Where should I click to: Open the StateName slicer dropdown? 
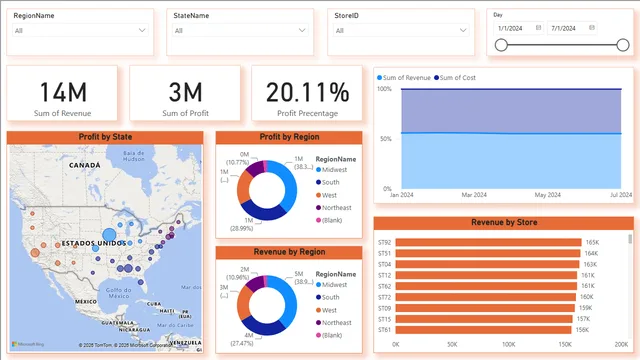[x=240, y=30]
